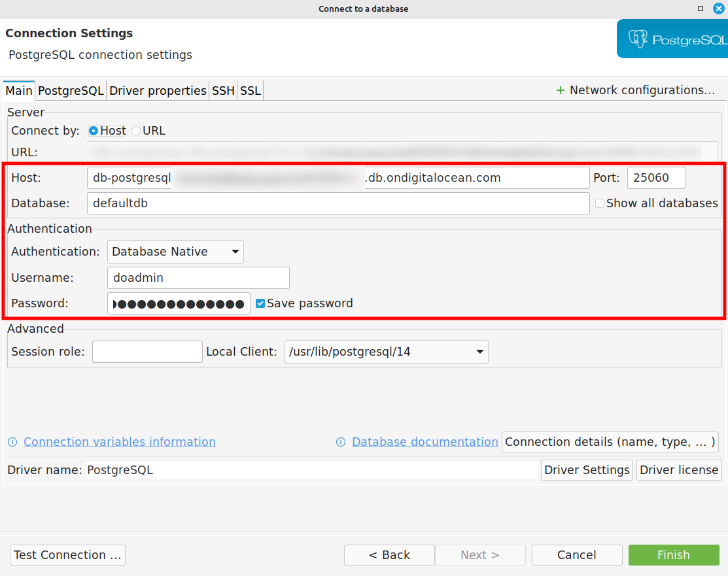Click into the Port field

pos(655,178)
